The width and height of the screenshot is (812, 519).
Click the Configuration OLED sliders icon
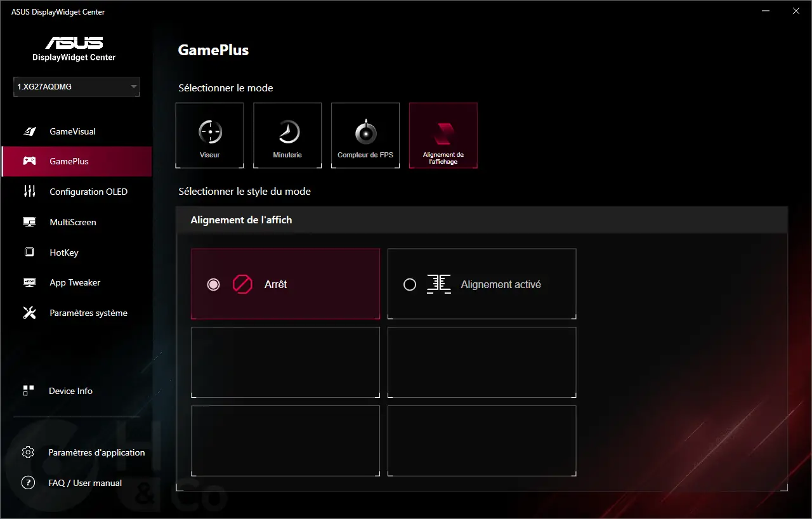coord(29,192)
